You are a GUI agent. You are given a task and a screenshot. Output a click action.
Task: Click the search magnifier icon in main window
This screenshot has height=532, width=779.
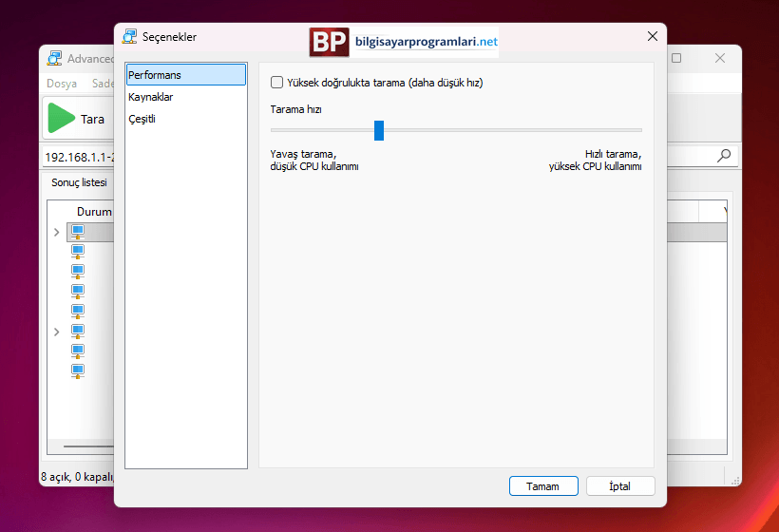tap(724, 156)
